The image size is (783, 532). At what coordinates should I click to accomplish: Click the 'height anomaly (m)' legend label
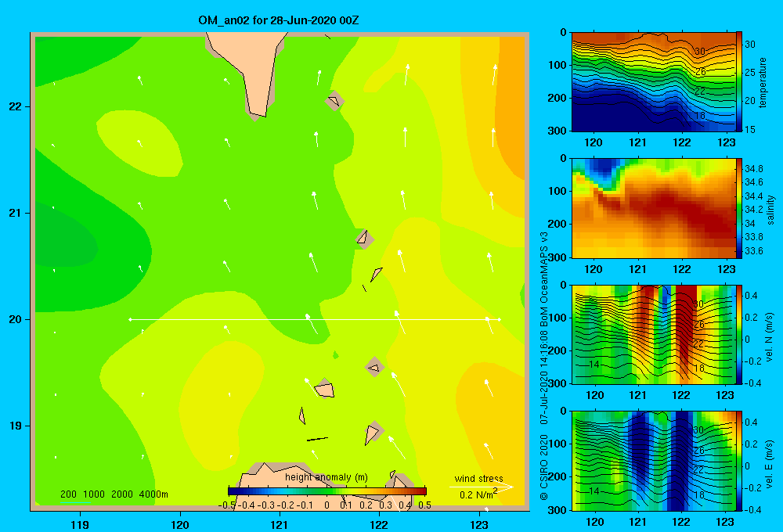click(326, 477)
